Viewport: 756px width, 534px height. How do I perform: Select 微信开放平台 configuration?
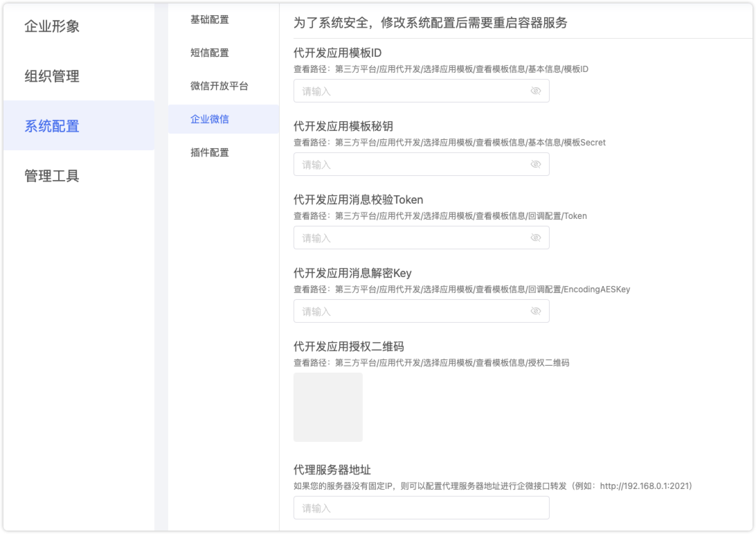[219, 86]
